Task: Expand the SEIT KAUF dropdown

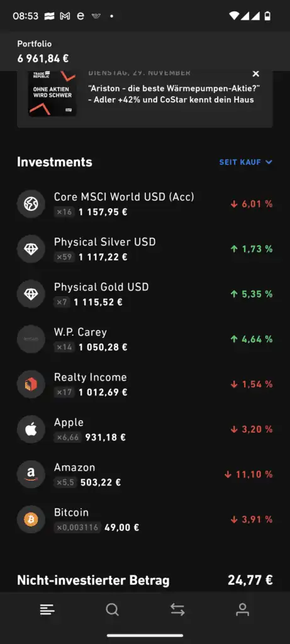Action: click(245, 162)
